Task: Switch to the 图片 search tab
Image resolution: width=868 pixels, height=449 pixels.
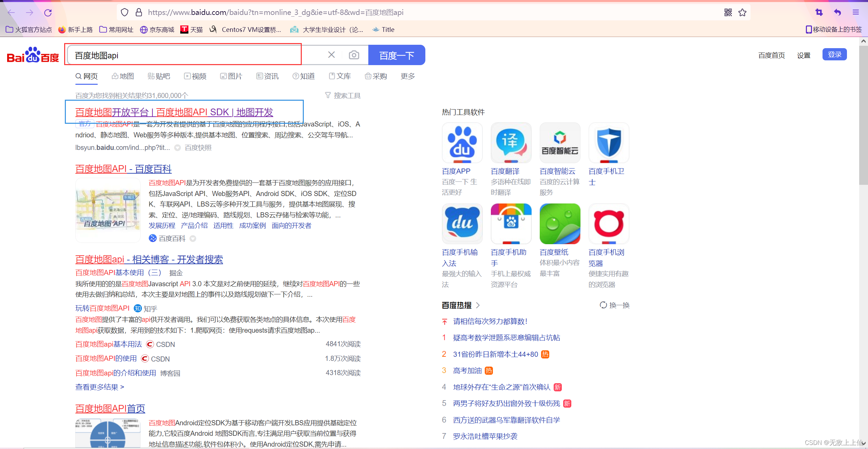Action: click(x=231, y=76)
